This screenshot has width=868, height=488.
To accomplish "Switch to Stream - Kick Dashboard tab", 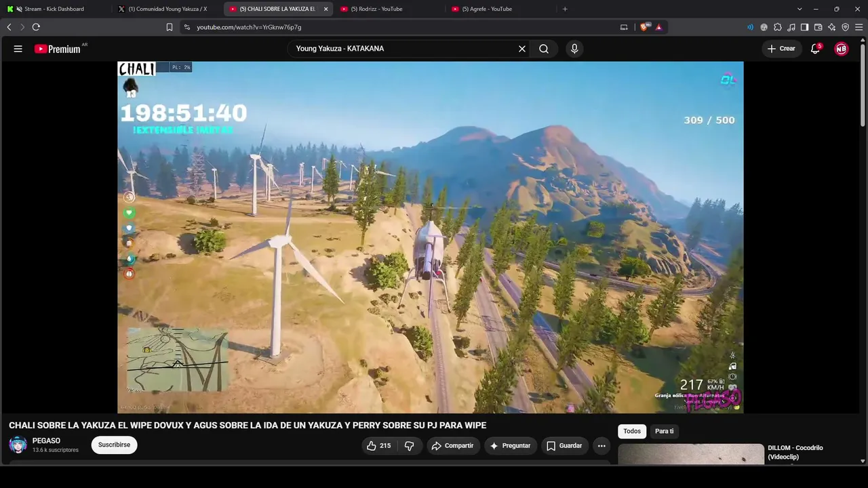I will tap(54, 9).
